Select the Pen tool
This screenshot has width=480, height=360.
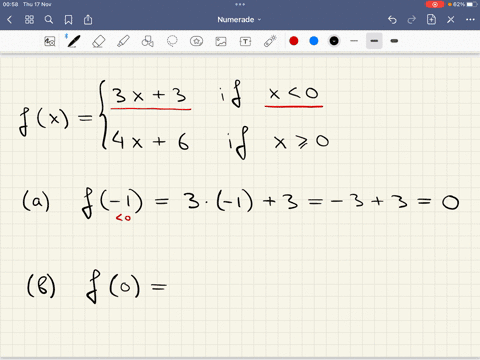73,41
